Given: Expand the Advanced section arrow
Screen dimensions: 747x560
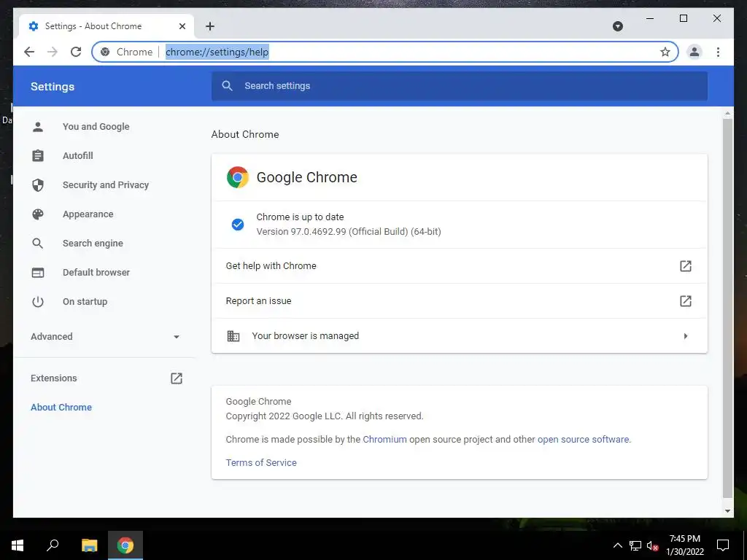Looking at the screenshot, I should tap(177, 337).
